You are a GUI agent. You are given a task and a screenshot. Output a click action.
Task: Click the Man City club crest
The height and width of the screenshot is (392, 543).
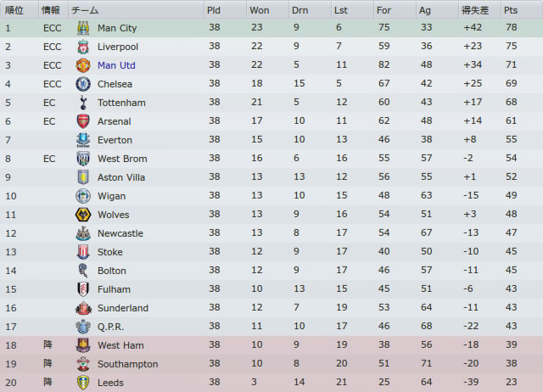click(x=83, y=28)
